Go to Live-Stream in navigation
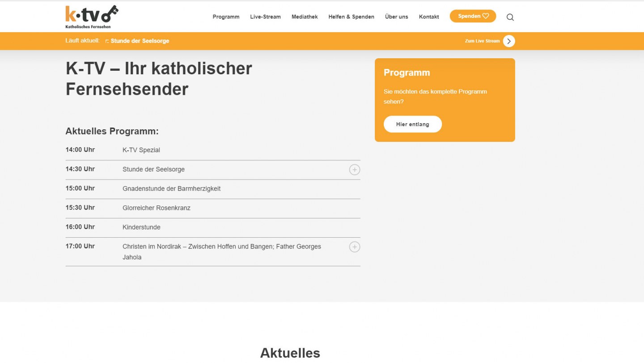 [265, 17]
